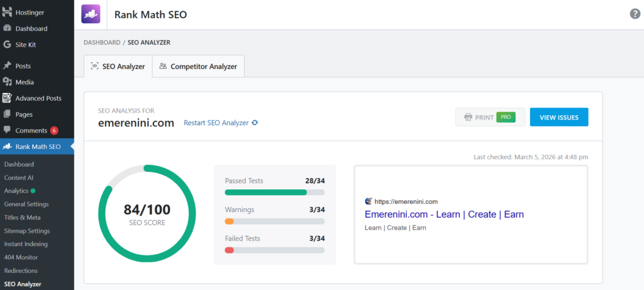The width and height of the screenshot is (644, 290).
Task: Click the 3/34 failed tests value
Action: click(317, 238)
